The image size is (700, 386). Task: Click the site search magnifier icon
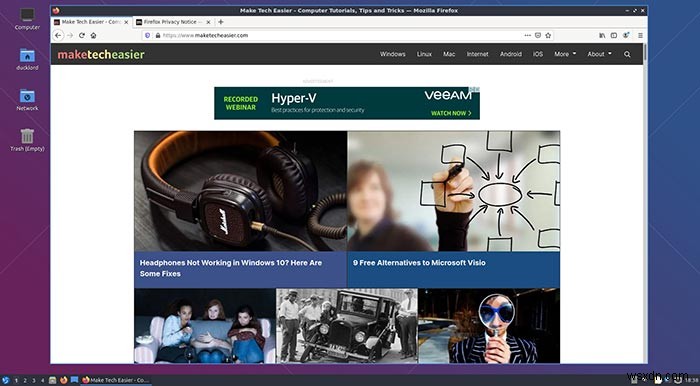627,54
